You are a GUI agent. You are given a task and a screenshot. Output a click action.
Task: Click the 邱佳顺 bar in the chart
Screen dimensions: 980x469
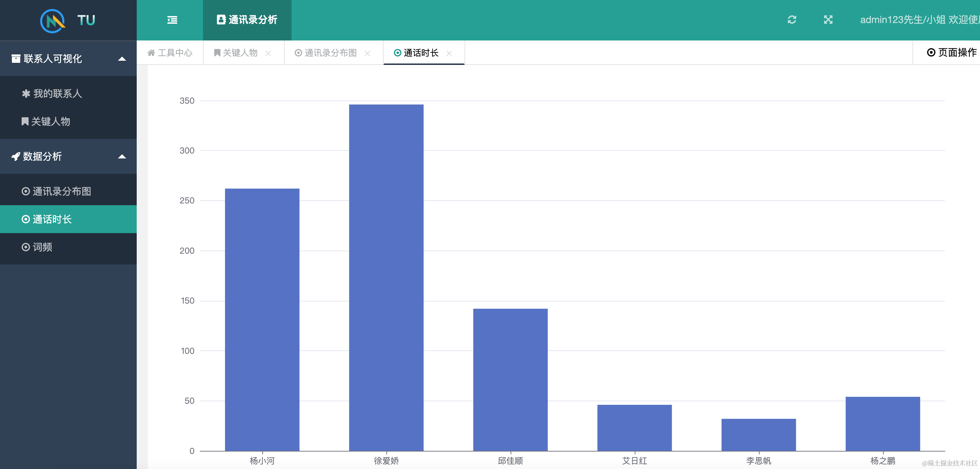510,380
